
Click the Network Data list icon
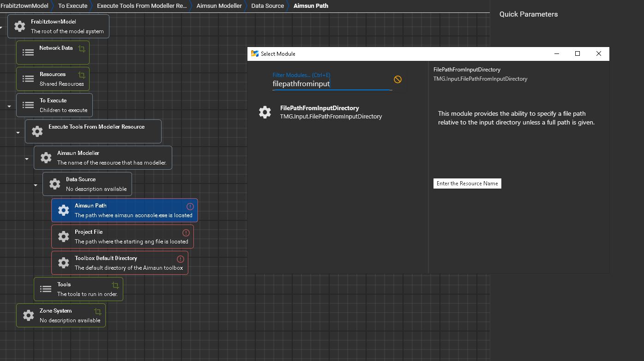click(28, 53)
